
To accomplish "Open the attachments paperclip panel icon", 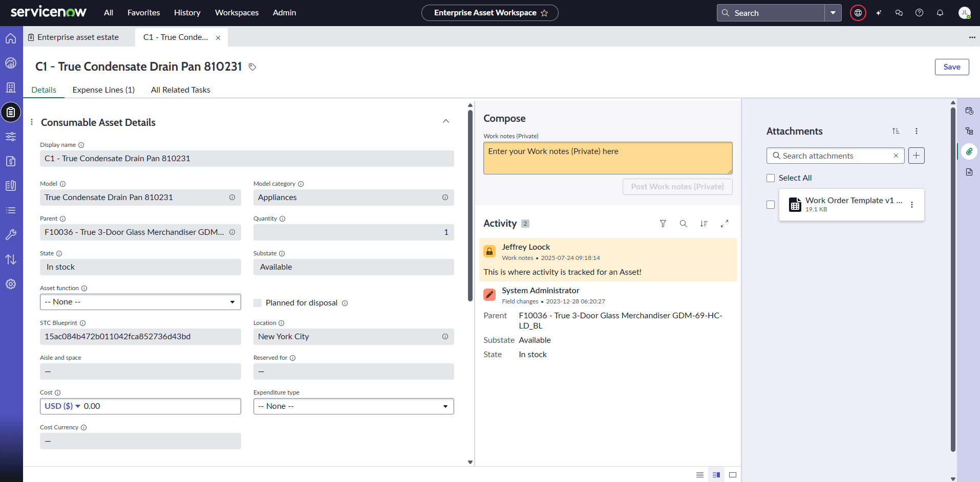I will tap(969, 151).
